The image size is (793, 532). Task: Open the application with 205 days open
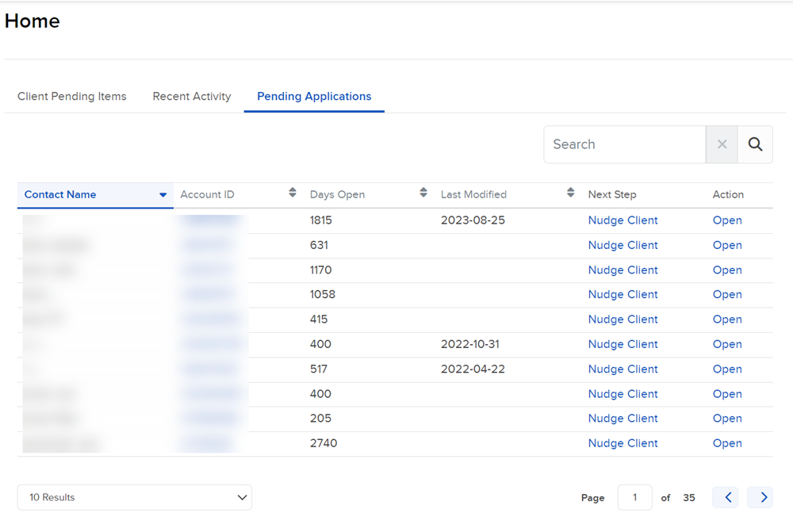727,418
